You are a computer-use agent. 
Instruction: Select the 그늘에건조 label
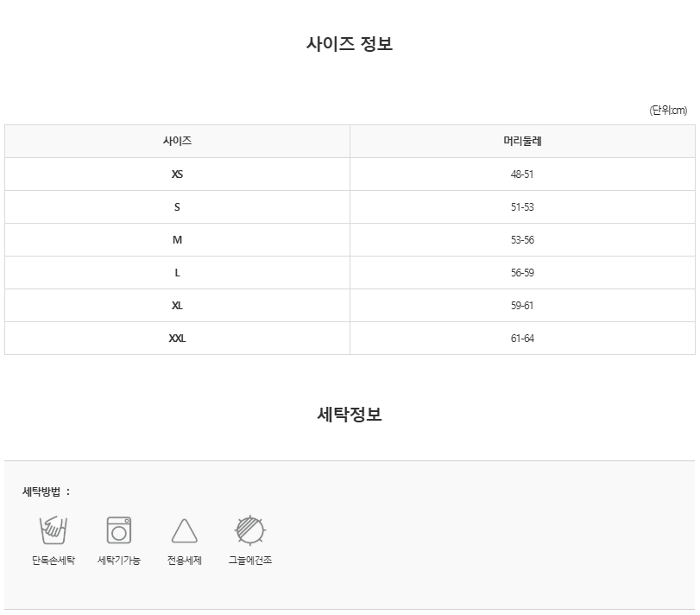click(x=250, y=560)
